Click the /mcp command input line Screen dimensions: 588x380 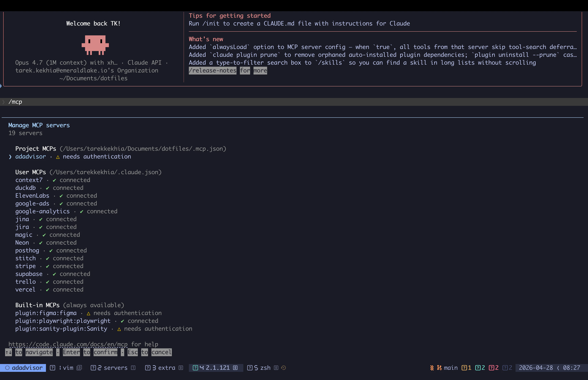(294, 102)
